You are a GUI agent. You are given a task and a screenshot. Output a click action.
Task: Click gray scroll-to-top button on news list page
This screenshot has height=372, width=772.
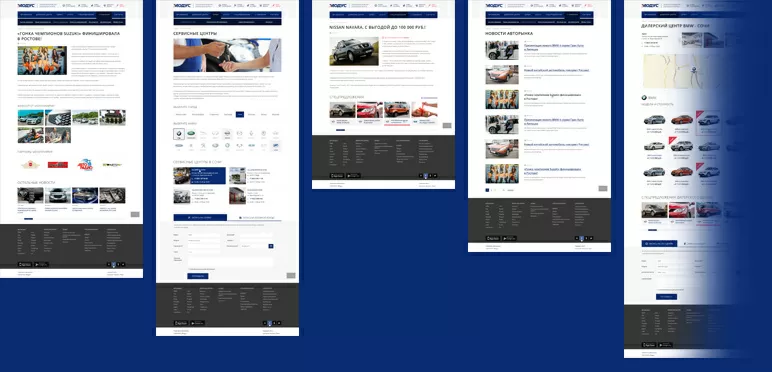click(603, 188)
